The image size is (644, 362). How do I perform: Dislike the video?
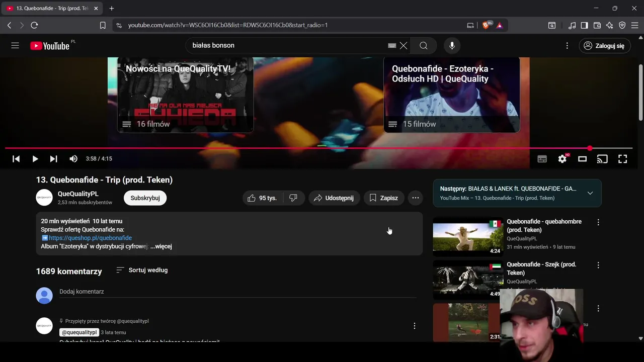click(293, 198)
